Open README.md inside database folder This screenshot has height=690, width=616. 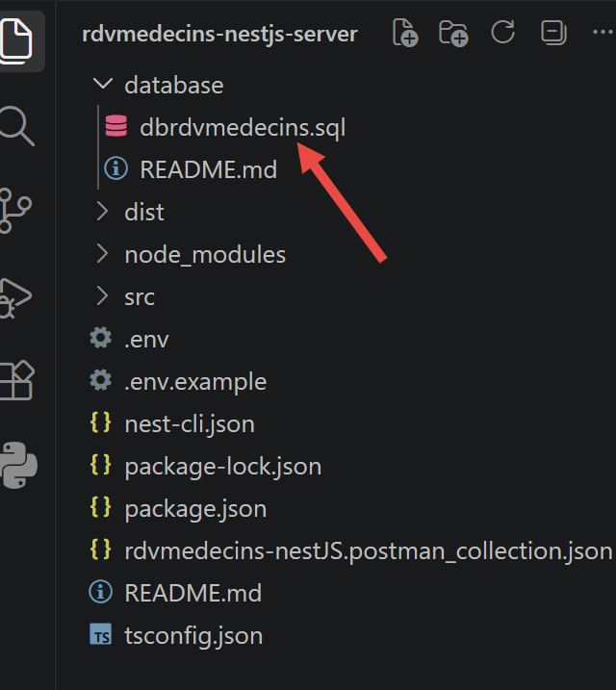(209, 169)
